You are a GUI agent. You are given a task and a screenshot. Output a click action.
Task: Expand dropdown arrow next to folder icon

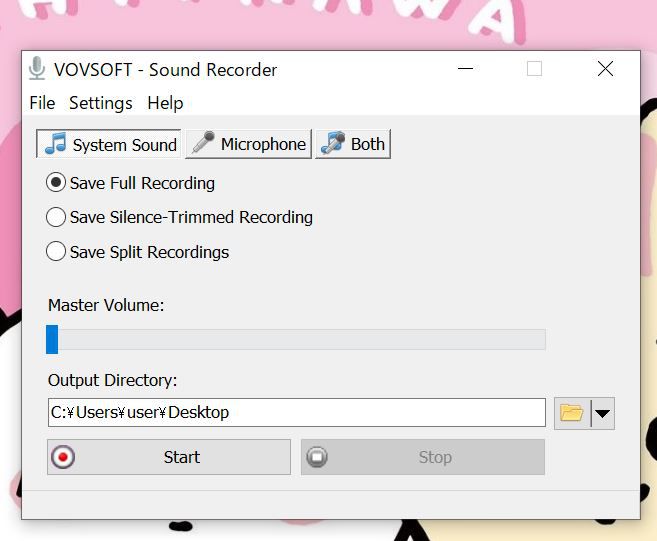click(x=603, y=414)
